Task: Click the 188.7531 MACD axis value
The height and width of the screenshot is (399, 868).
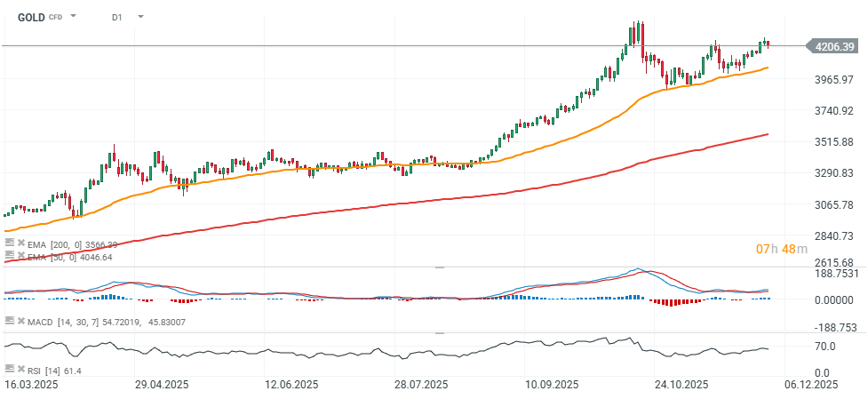Action: [838, 274]
